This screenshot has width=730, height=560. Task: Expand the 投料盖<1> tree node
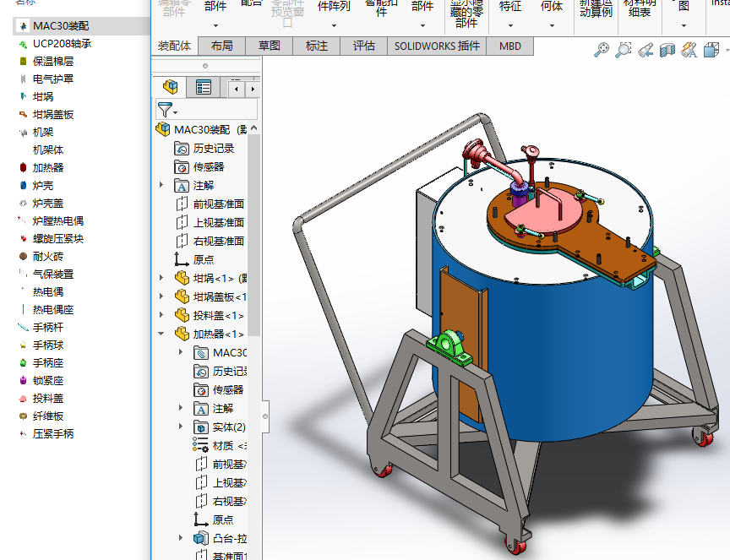[x=161, y=315]
